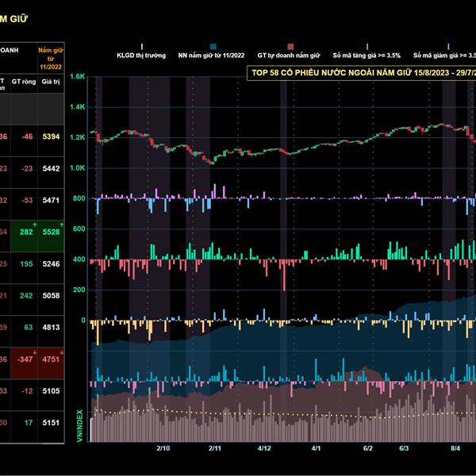Click the 800 y-axis label
The width and height of the screenshot is (476, 476).
(79, 198)
